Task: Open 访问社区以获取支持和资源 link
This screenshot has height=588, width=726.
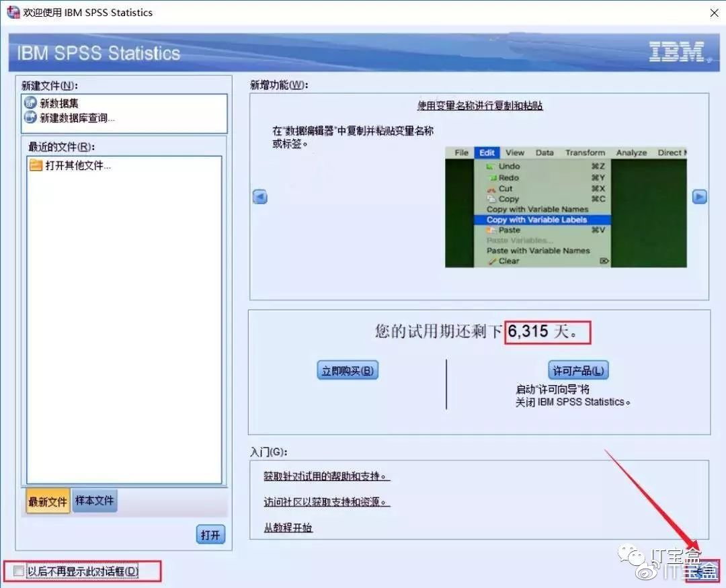Action: click(327, 502)
